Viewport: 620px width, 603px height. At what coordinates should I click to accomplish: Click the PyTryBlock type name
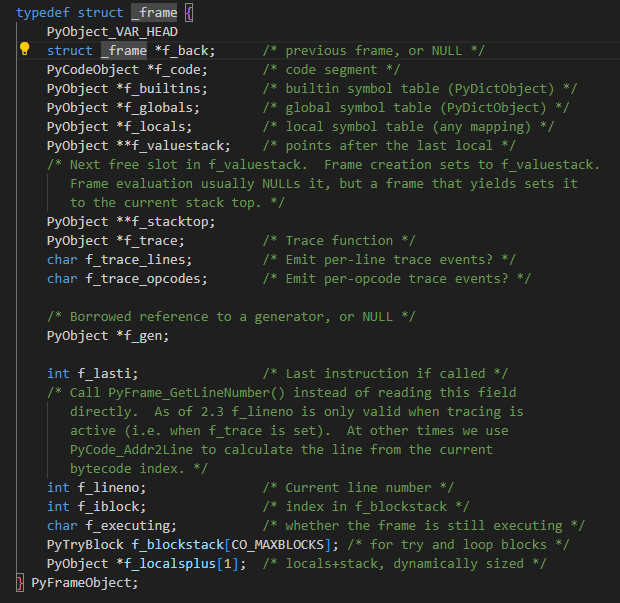tap(86, 544)
